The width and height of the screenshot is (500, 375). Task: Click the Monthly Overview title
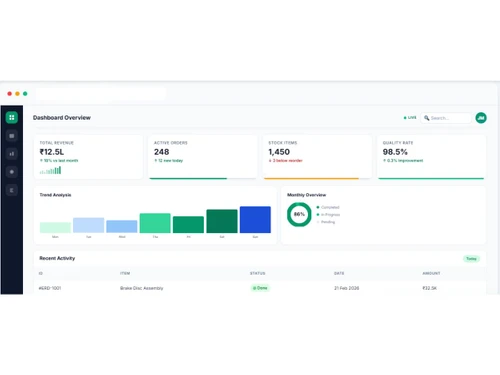coord(307,195)
